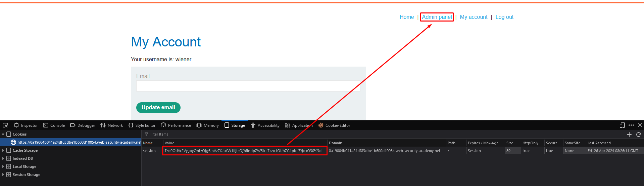This screenshot has width=644, height=186.
Task: Click the 'session' cookie name cell
Action: (x=152, y=151)
